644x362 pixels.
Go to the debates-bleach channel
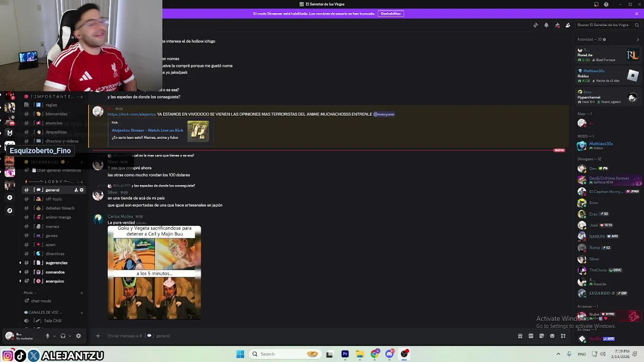[x=54, y=208]
